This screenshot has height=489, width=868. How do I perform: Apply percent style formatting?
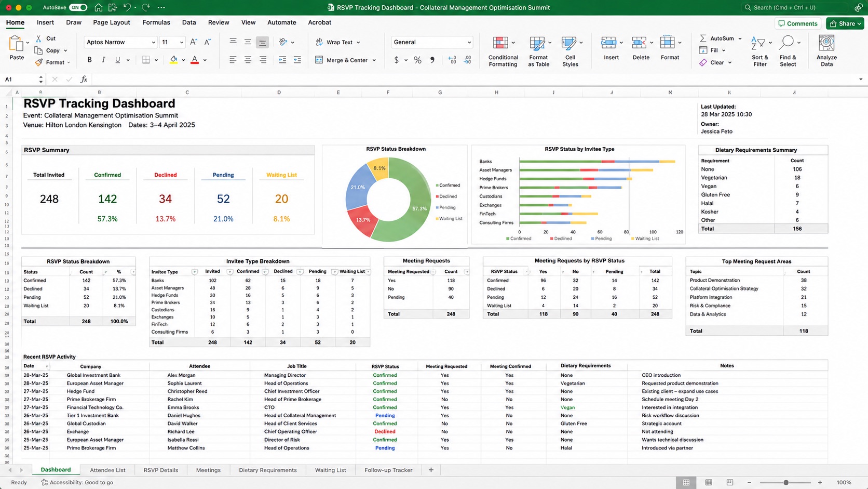(x=417, y=60)
